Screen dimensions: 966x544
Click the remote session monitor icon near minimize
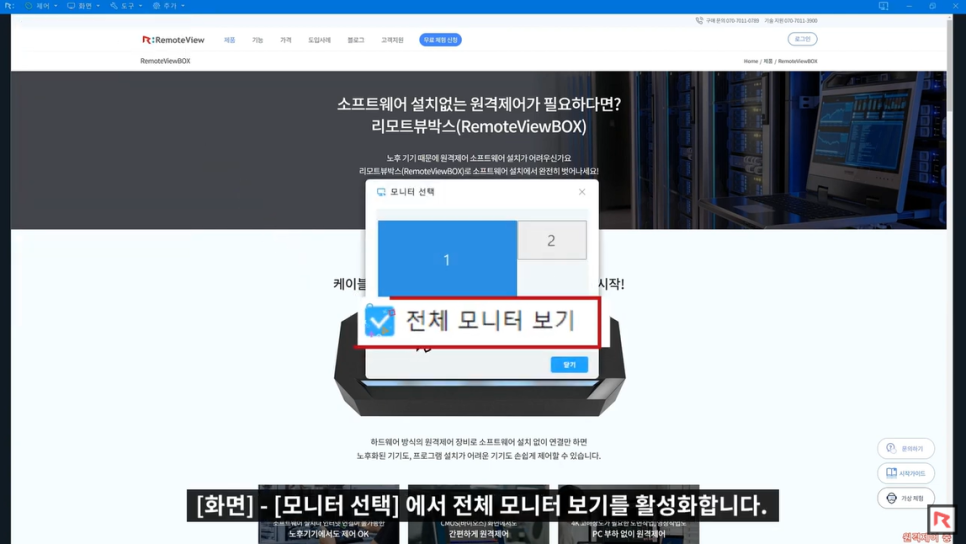tap(883, 6)
